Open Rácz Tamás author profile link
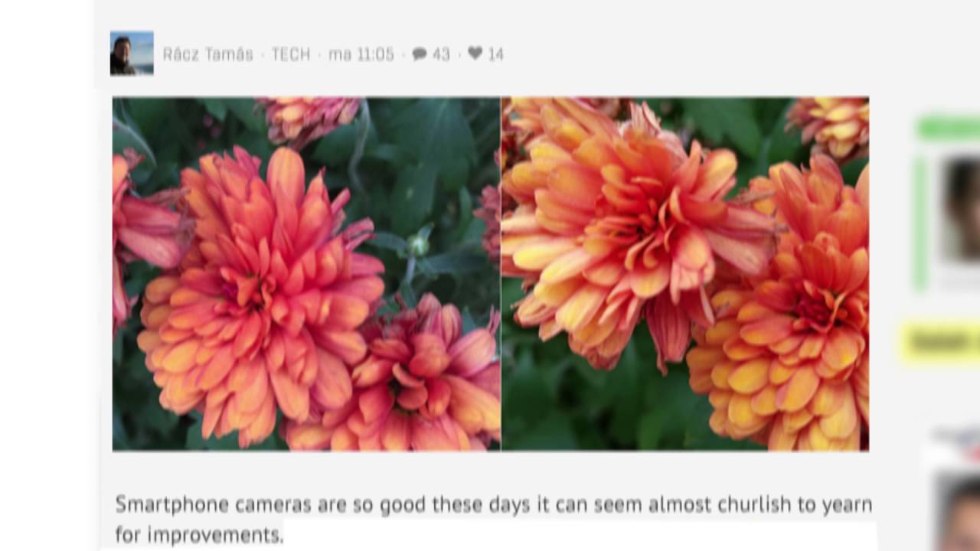 [x=207, y=54]
